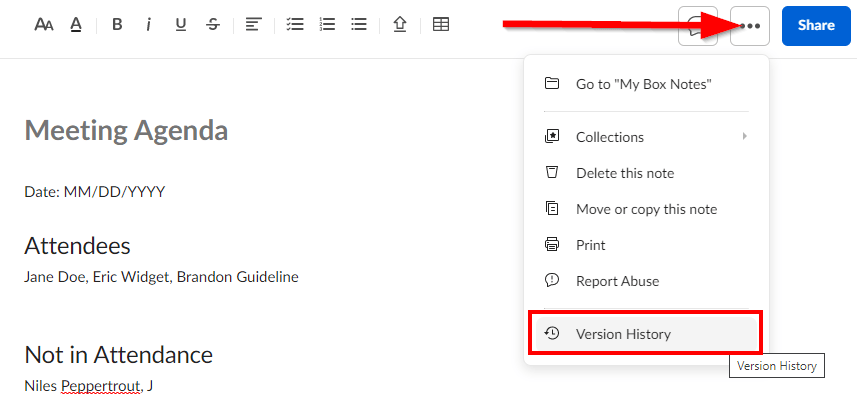Choose Print from the menu

(646, 245)
